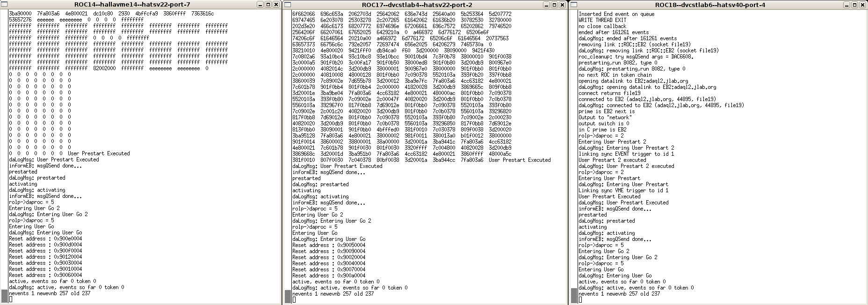Viewport: 868px width, 305px height.
Task: Click the '82002000' hex value in ROC14
Action: (105, 68)
